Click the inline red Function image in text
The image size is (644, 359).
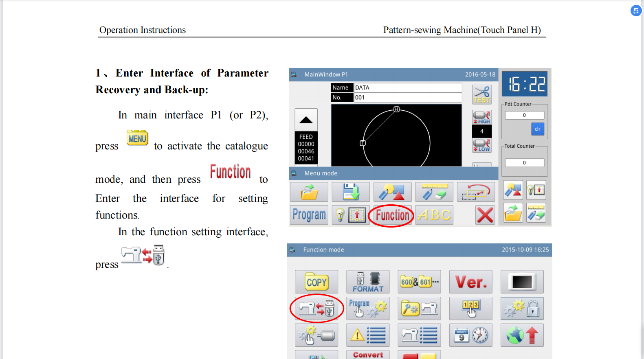point(231,172)
